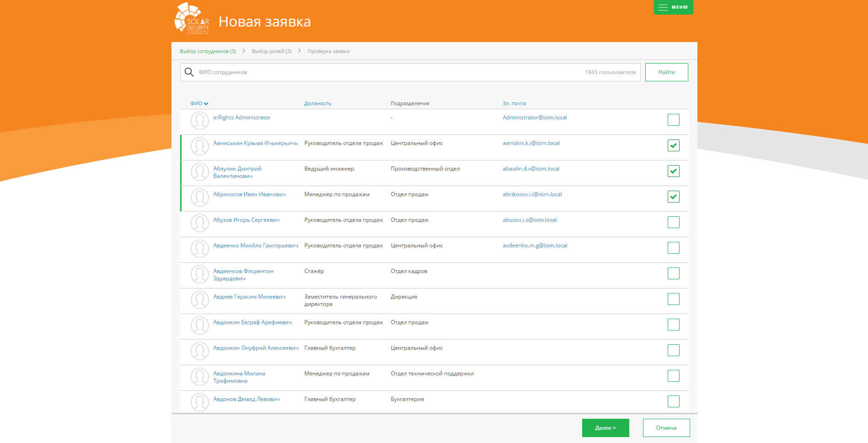Check Авдонкина Милана Трофимовна checkbox

pyautogui.click(x=674, y=376)
